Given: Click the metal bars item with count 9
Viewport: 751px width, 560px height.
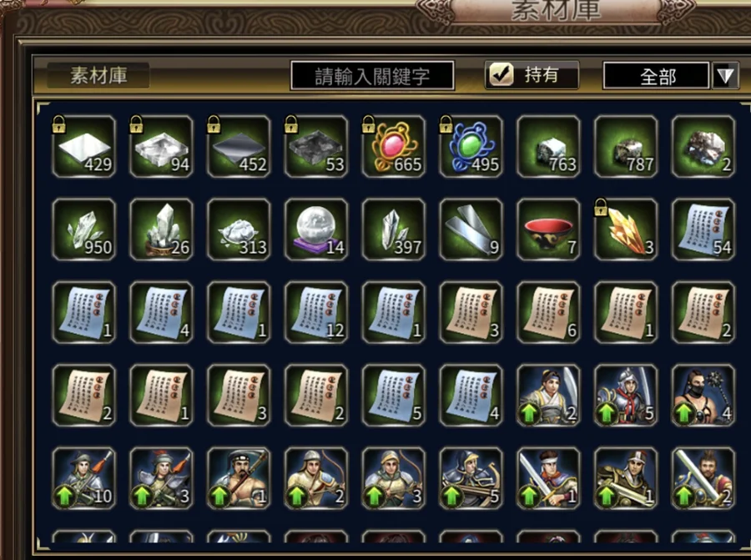Looking at the screenshot, I should click(471, 230).
